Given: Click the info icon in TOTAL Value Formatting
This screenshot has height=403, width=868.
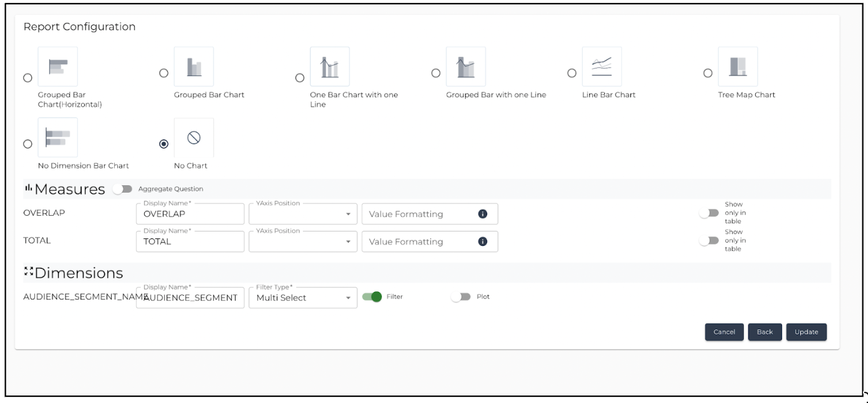Looking at the screenshot, I should pos(482,241).
